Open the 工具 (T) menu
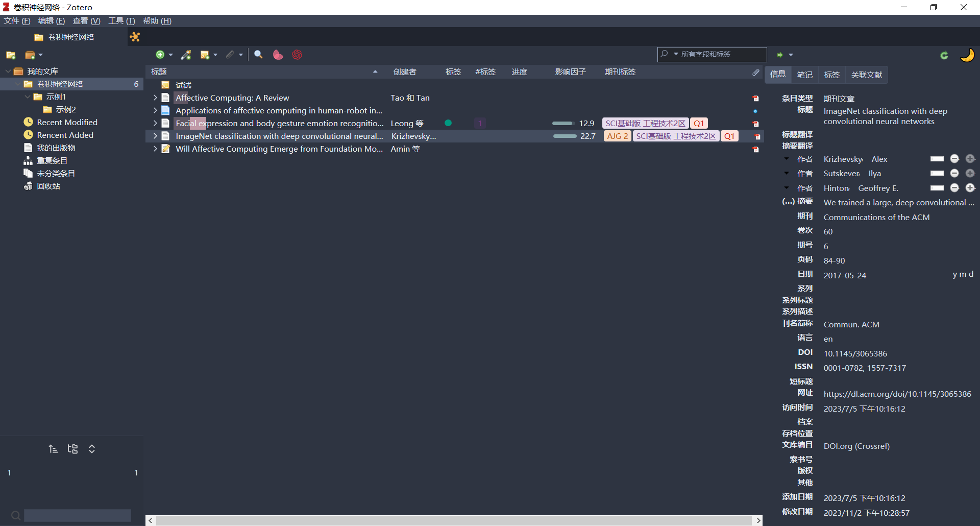 point(121,21)
